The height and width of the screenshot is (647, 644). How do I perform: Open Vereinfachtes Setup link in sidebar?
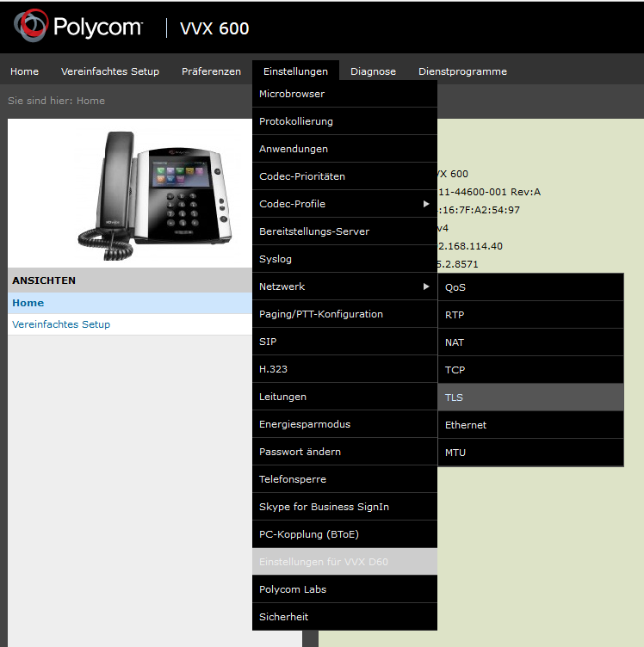click(x=61, y=324)
